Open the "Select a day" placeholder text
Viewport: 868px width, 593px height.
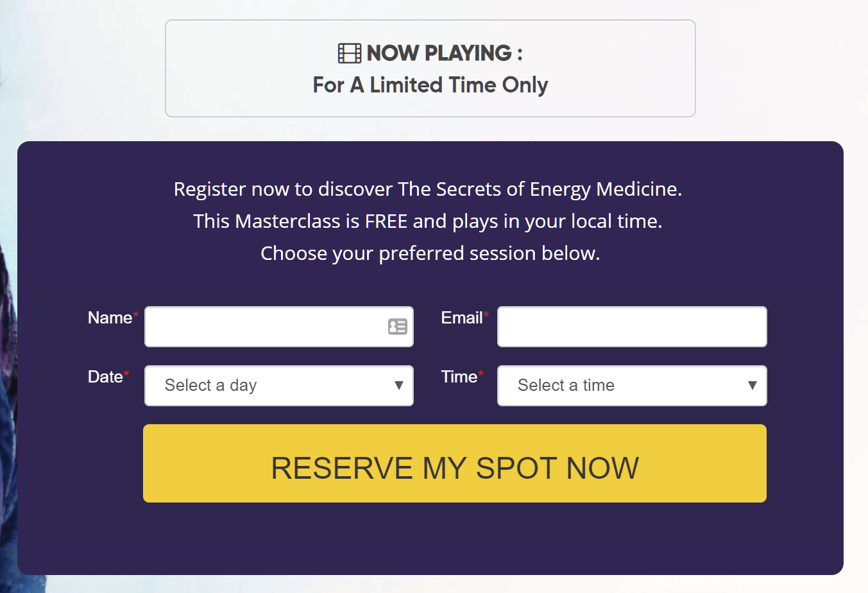point(210,386)
